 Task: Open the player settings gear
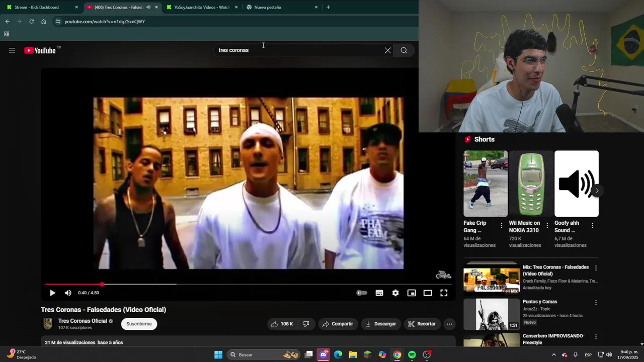coord(395,293)
